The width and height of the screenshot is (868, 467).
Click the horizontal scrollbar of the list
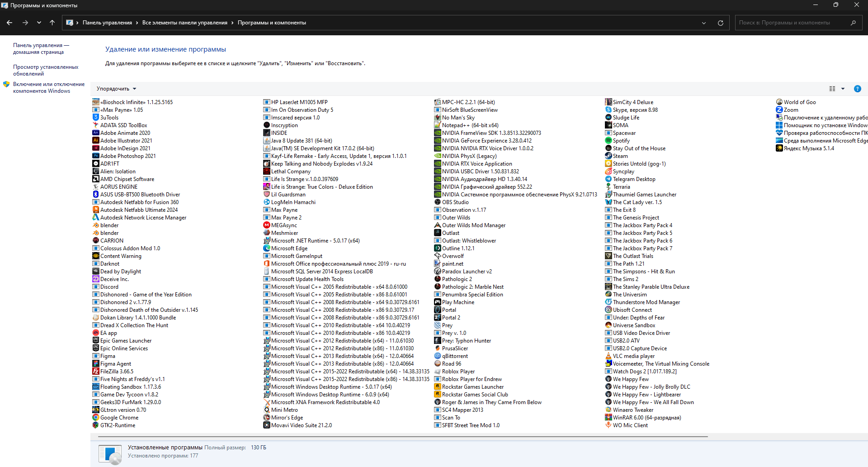[403, 437]
